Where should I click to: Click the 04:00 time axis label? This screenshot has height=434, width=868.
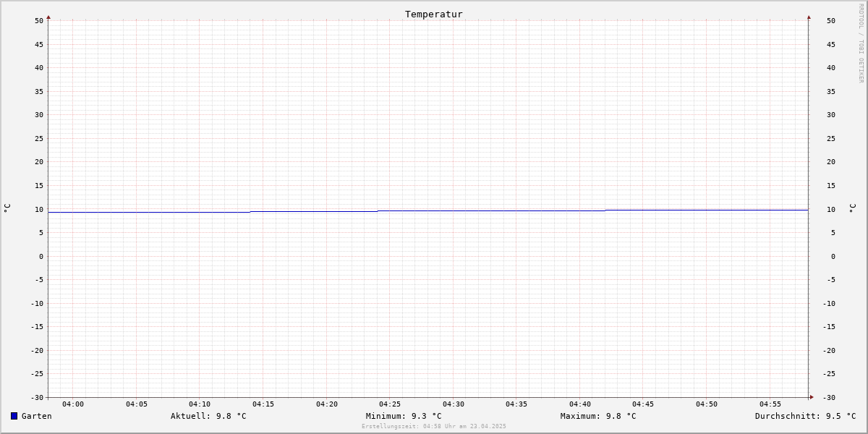(x=73, y=404)
